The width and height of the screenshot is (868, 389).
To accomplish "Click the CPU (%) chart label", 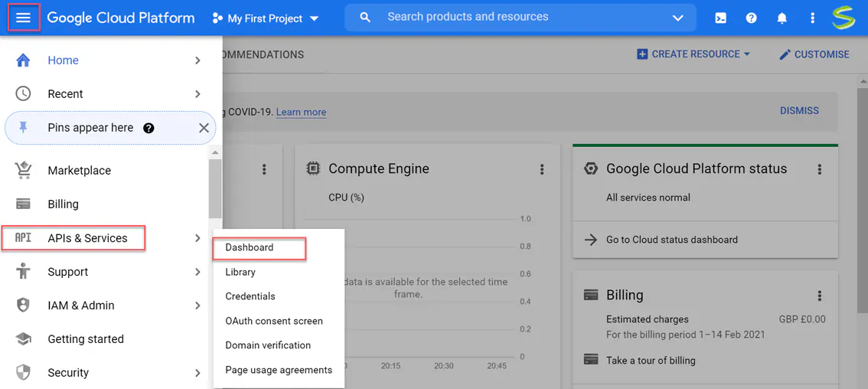I will (x=346, y=198).
